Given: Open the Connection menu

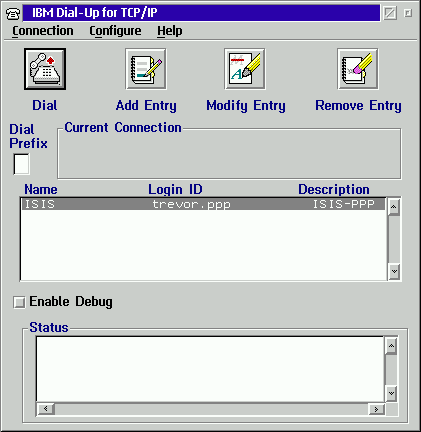Looking at the screenshot, I should (43, 31).
